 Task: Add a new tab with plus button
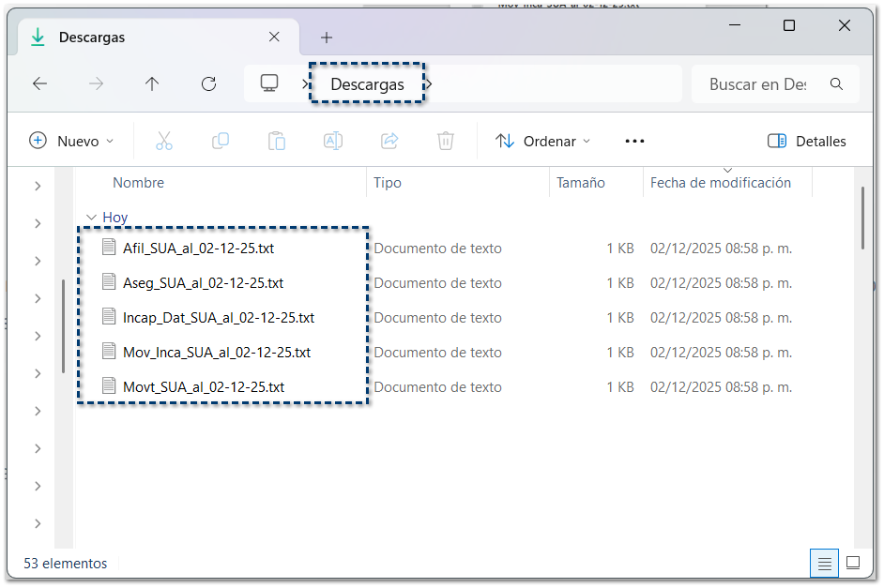click(x=327, y=38)
